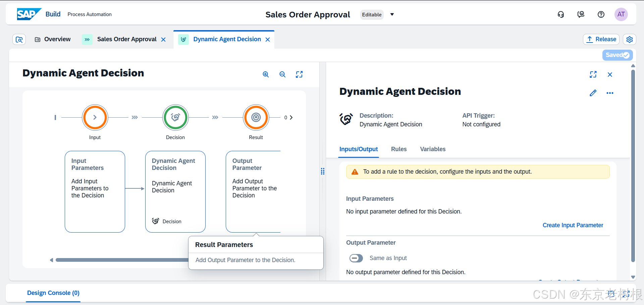Close the Dynamic Agent Decision tab
This screenshot has width=644, height=305.
tap(268, 40)
